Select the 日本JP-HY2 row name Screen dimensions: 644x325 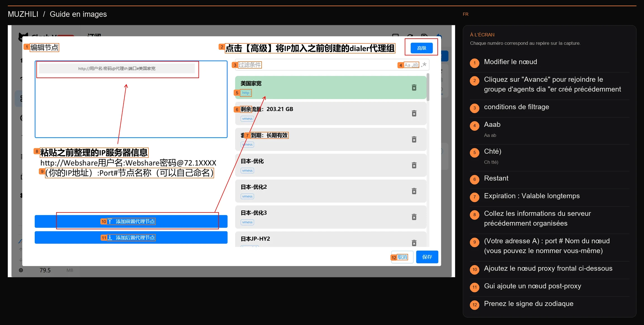point(255,239)
